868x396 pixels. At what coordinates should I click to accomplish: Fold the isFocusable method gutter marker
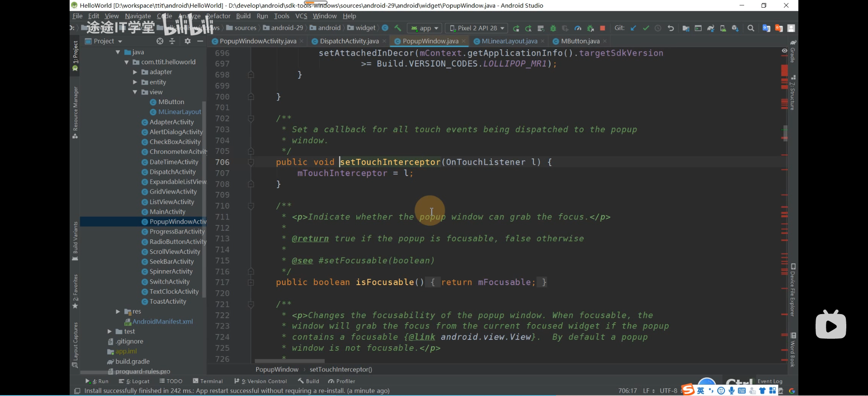pos(251,282)
